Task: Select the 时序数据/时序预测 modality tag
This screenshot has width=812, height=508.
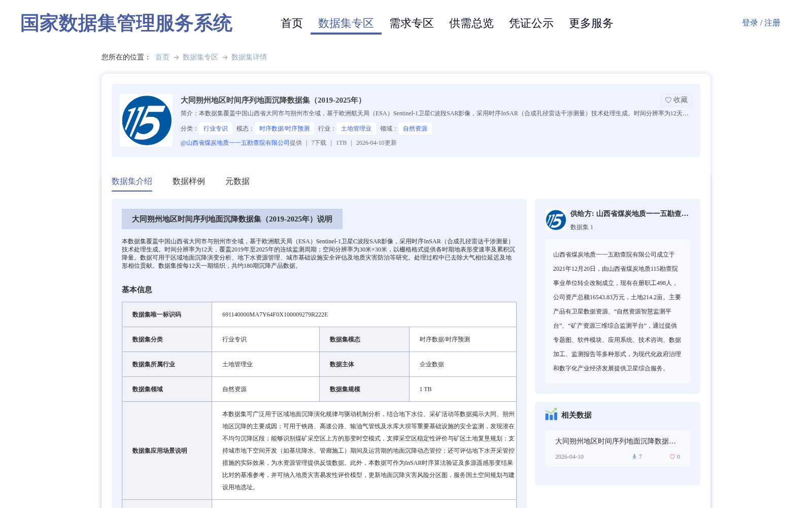Action: pyautogui.click(x=284, y=129)
